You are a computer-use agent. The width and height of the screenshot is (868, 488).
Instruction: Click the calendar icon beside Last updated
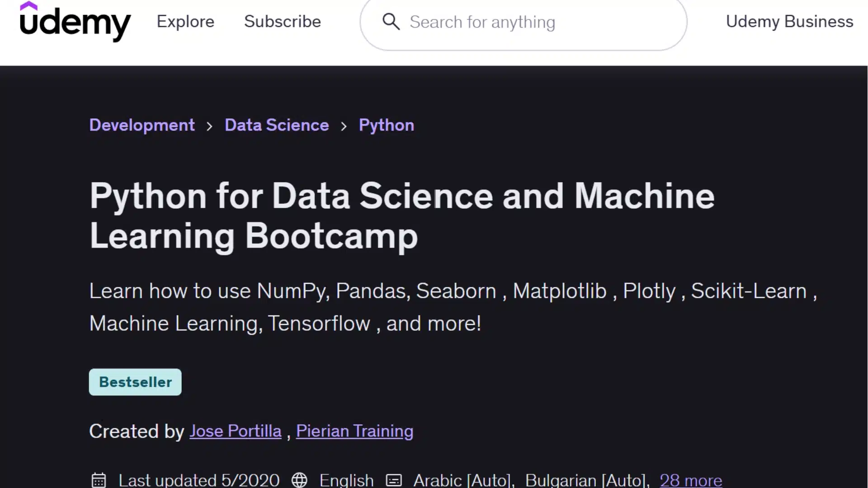click(x=99, y=480)
